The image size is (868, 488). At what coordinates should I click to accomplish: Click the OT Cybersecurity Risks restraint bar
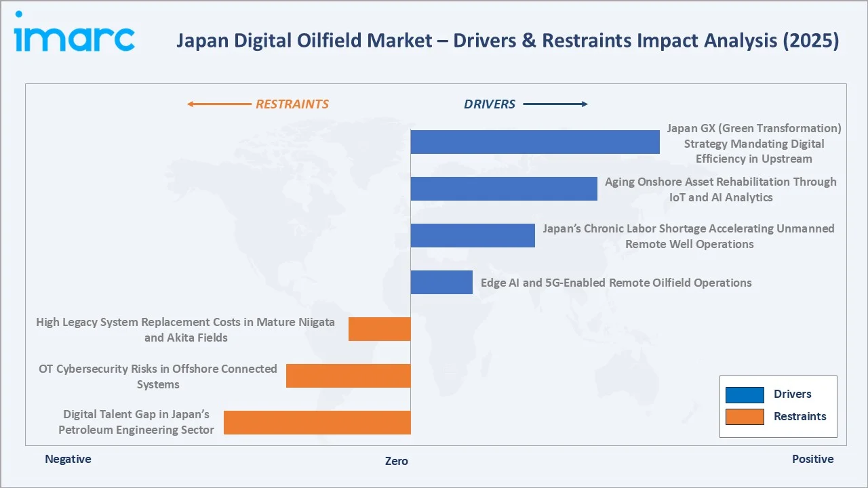click(x=349, y=375)
